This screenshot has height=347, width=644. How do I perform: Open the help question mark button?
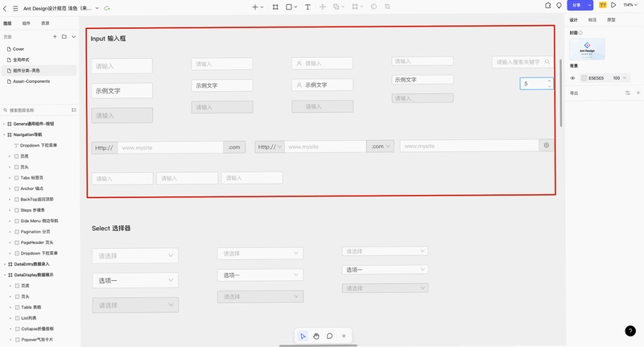[630, 331]
